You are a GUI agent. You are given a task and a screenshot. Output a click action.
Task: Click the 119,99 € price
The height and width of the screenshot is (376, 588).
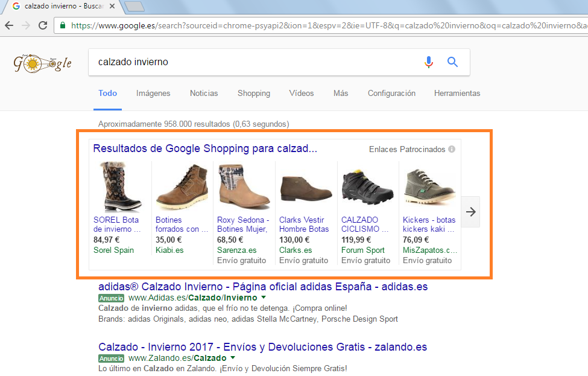356,240
